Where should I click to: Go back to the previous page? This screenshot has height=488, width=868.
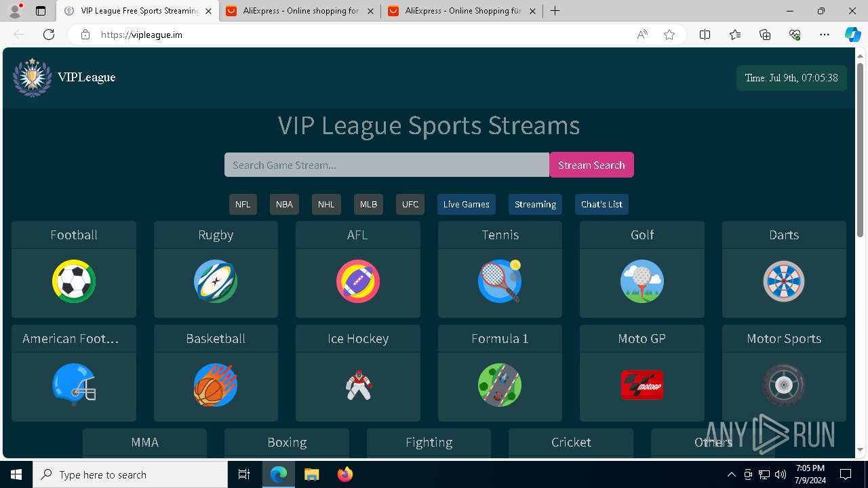tap(19, 35)
